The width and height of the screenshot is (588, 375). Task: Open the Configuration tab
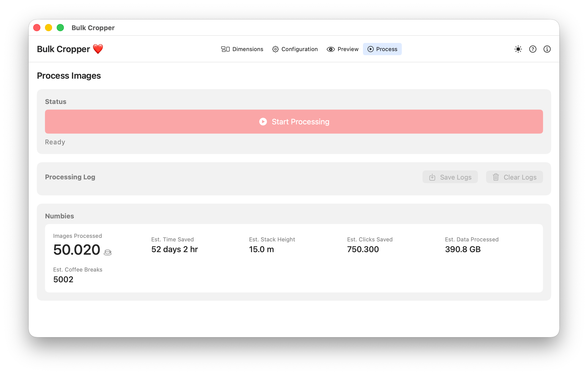point(299,49)
